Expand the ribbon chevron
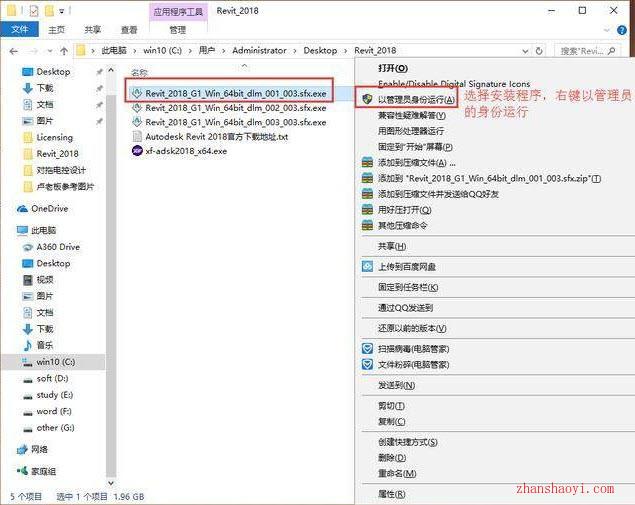This screenshot has height=505, width=635. tap(606, 30)
